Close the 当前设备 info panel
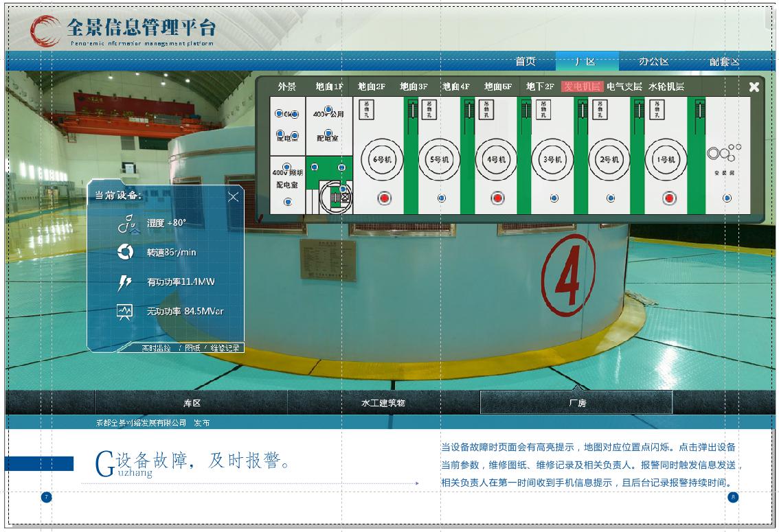 click(233, 196)
